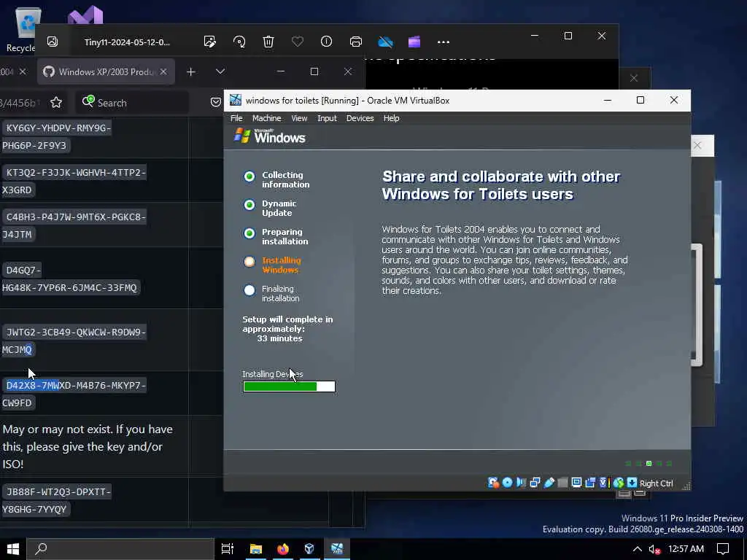This screenshot has height=560, width=747.
Task: Click the Rotate icon in Photos toolbar
Action: 239,42
